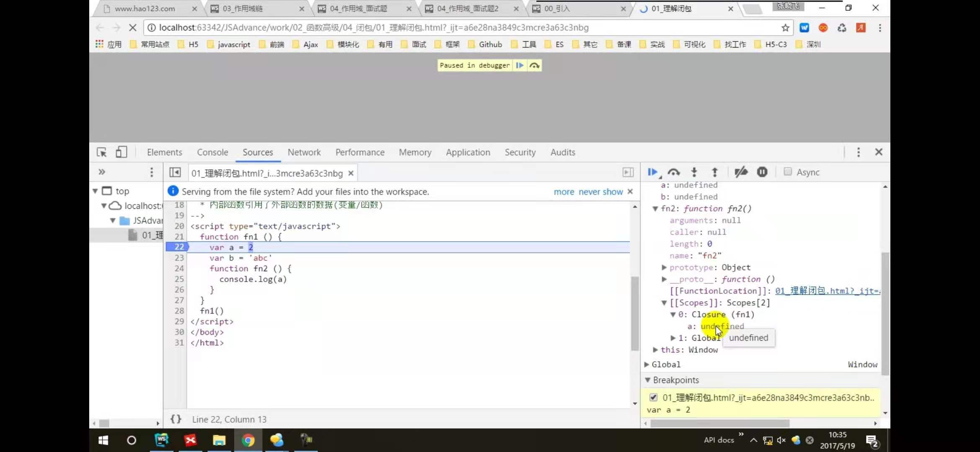This screenshot has height=452, width=980.
Task: Collapse the Breakpoints section
Action: 647,380
